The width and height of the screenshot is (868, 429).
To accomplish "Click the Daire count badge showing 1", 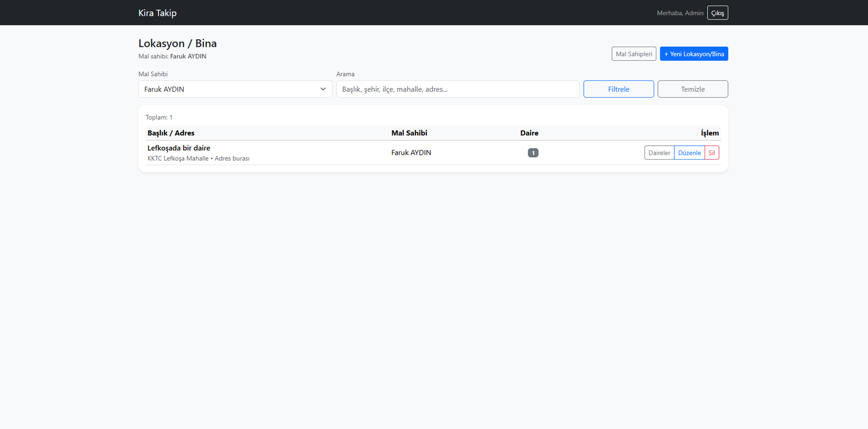I will point(533,153).
